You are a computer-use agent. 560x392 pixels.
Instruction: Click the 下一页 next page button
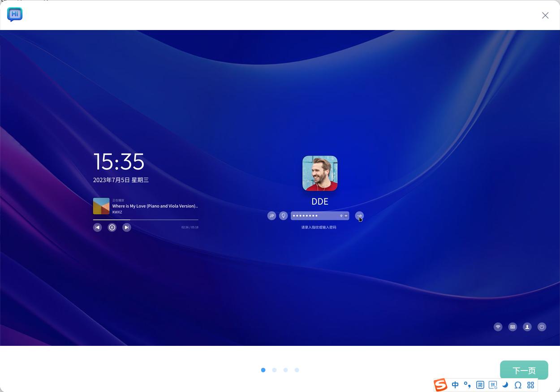click(524, 370)
